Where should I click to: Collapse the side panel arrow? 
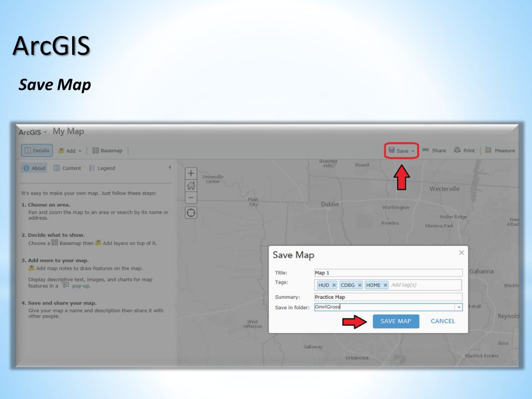tap(170, 167)
